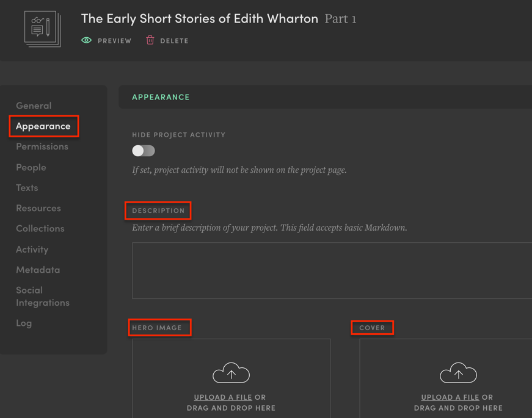The height and width of the screenshot is (418, 532).
Task: Toggle the Hide Project Activity switch
Action: click(x=144, y=151)
